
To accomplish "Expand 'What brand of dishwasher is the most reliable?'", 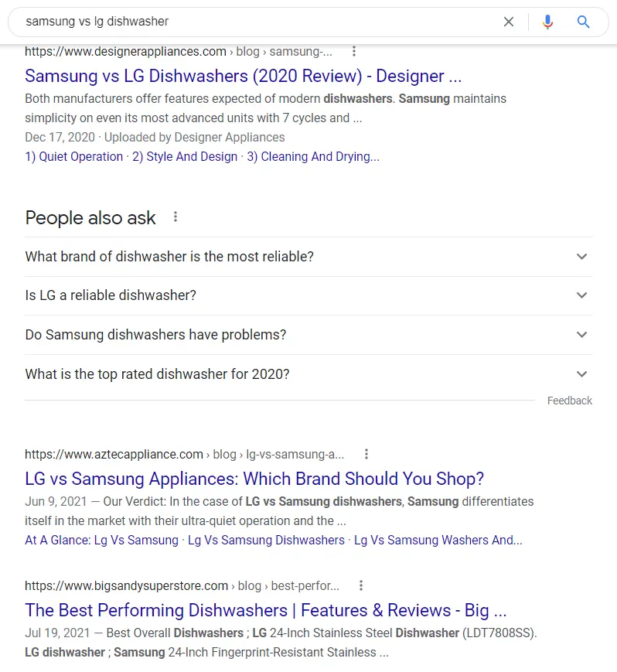I will tap(308, 257).
